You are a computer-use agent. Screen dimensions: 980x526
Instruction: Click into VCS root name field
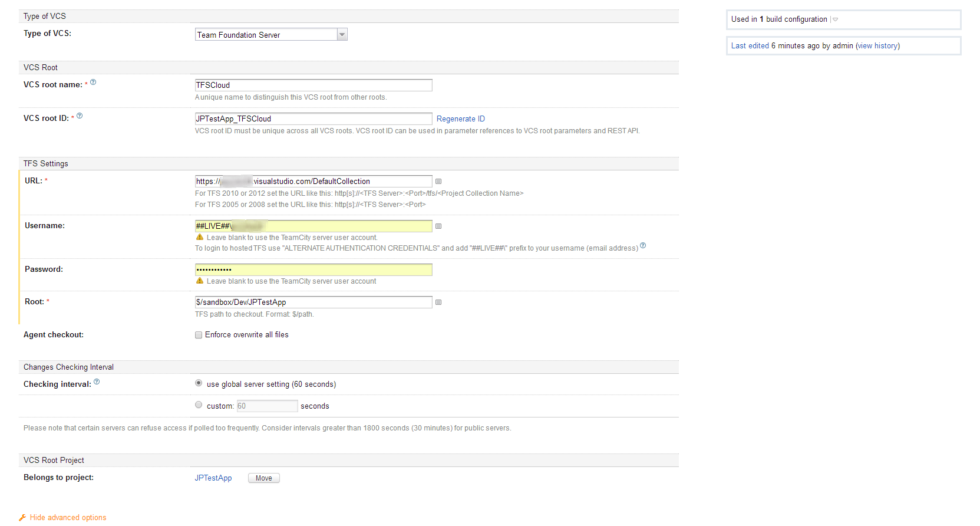[314, 86]
